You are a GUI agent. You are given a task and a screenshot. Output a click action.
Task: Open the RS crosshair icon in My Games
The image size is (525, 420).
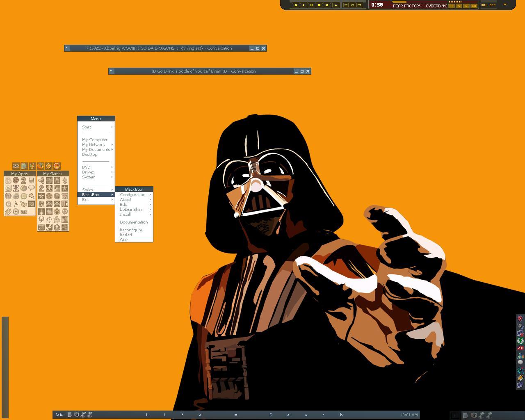pos(49,220)
